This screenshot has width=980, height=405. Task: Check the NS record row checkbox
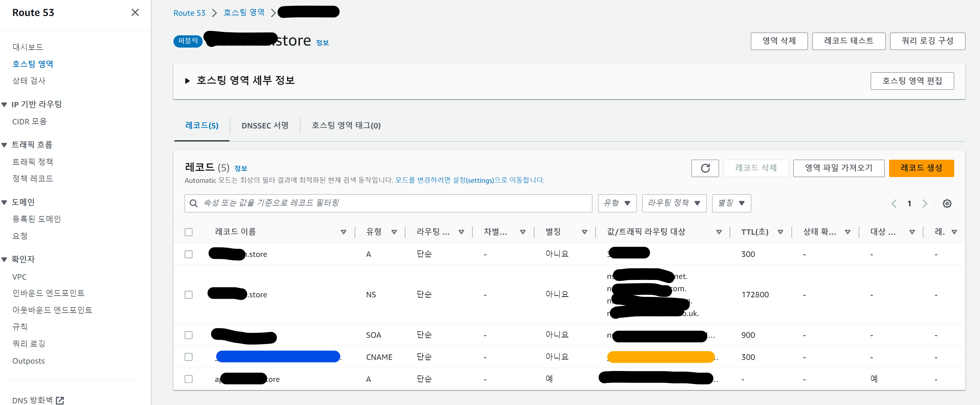[188, 295]
